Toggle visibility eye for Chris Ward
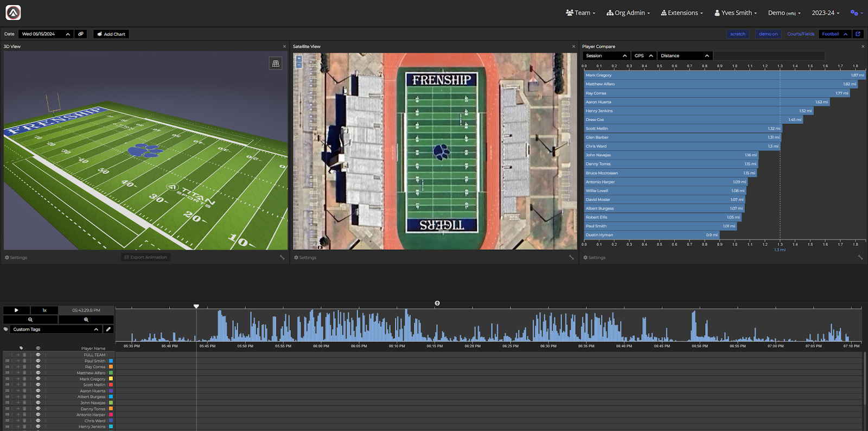868x431 pixels. (38, 421)
